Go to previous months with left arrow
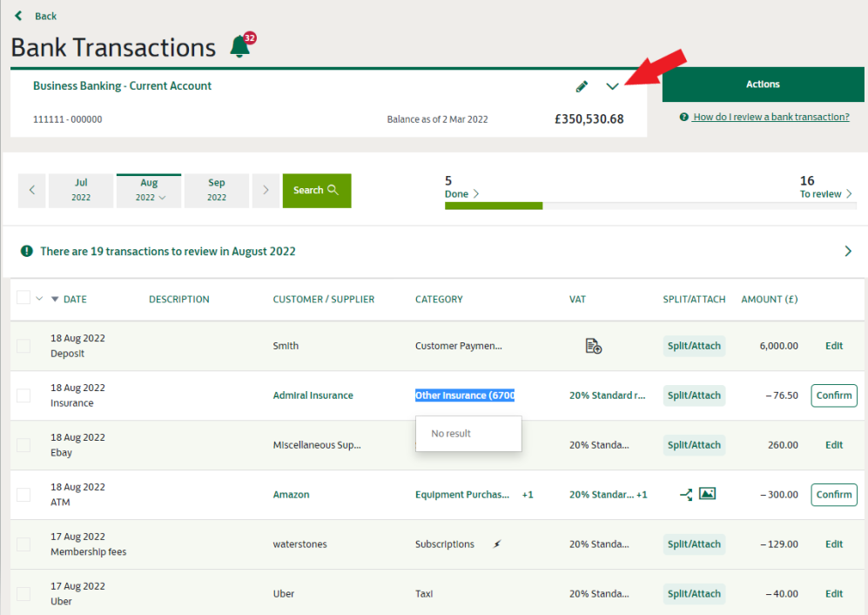 pos(32,191)
